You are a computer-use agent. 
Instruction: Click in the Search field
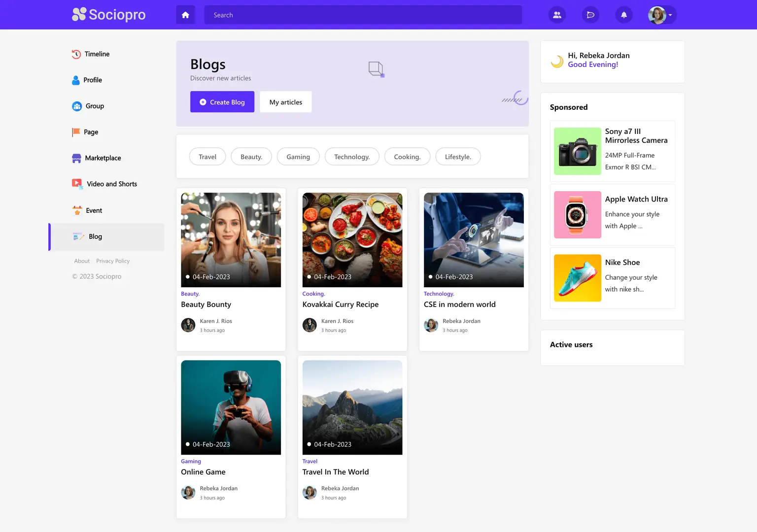363,15
